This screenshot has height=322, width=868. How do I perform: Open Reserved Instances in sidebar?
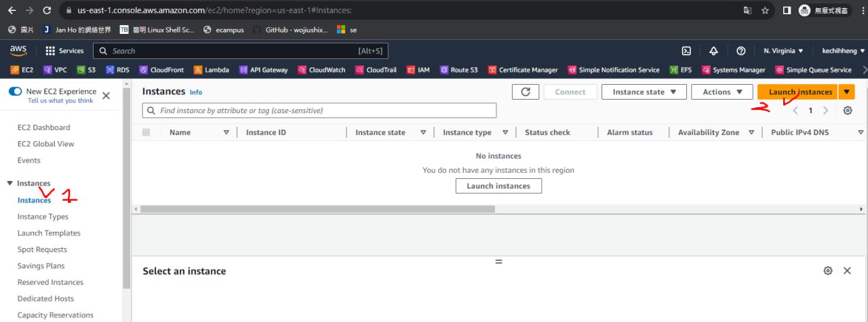click(50, 282)
